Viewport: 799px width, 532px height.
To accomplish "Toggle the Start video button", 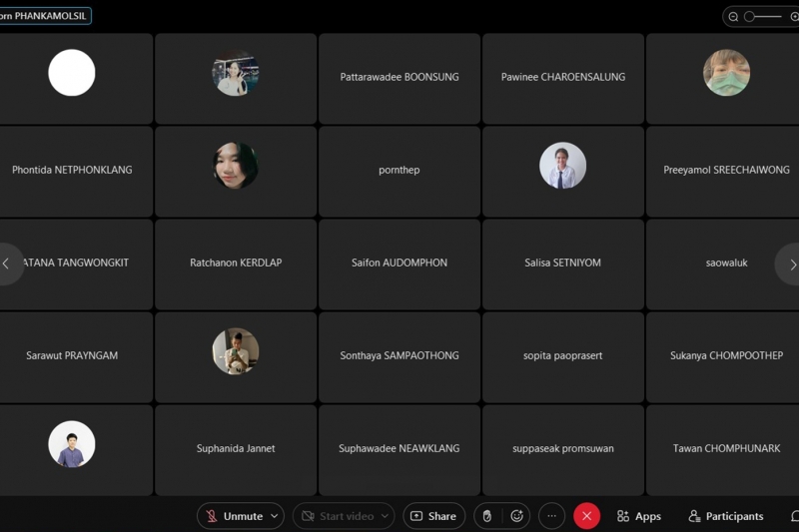I will (338, 516).
